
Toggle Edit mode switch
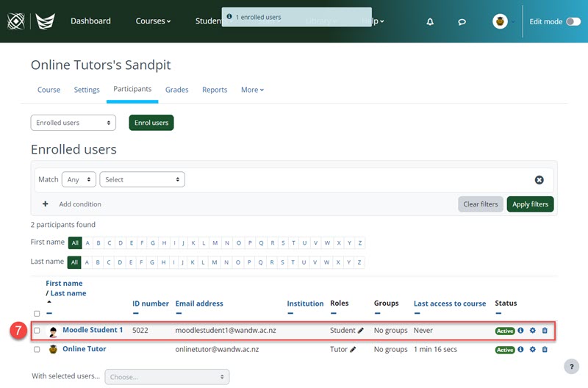pos(573,22)
